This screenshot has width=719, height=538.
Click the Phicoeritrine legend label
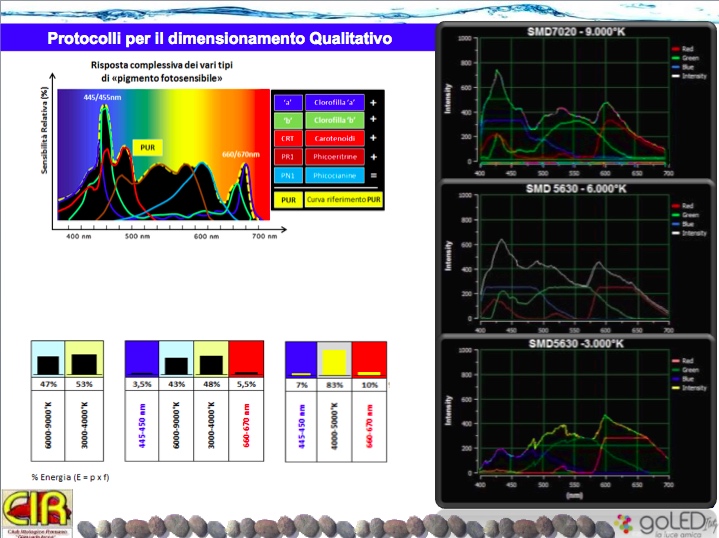(x=335, y=157)
